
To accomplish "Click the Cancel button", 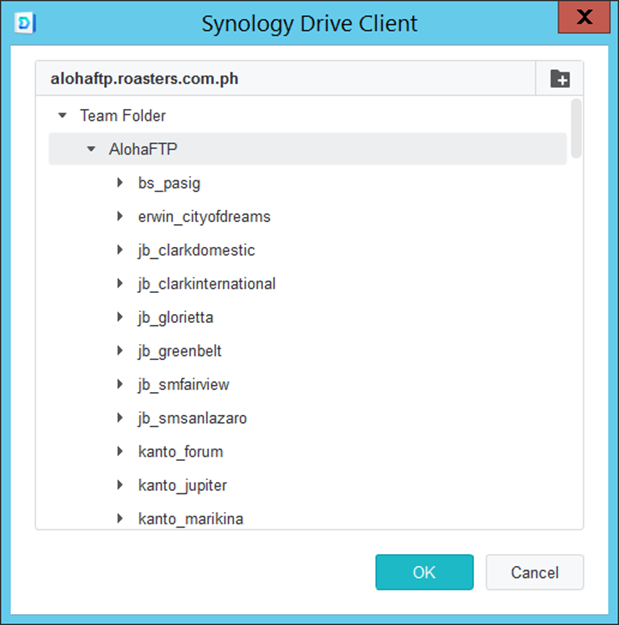I will (x=535, y=572).
